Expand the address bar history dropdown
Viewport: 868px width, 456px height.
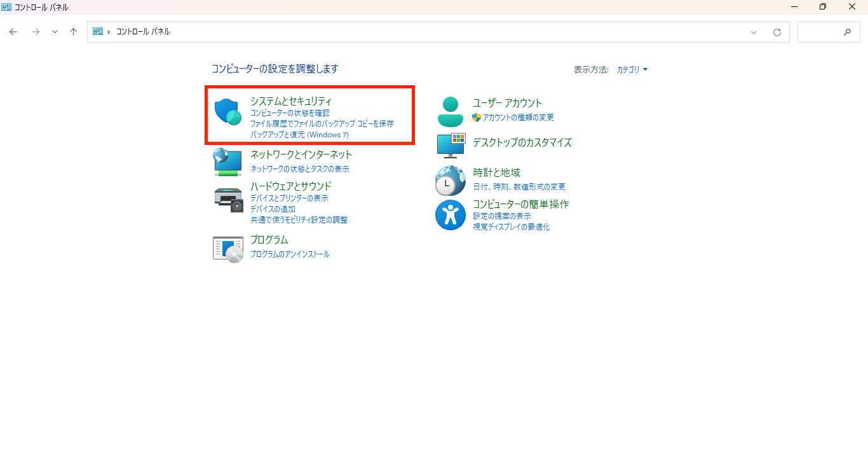tap(754, 31)
